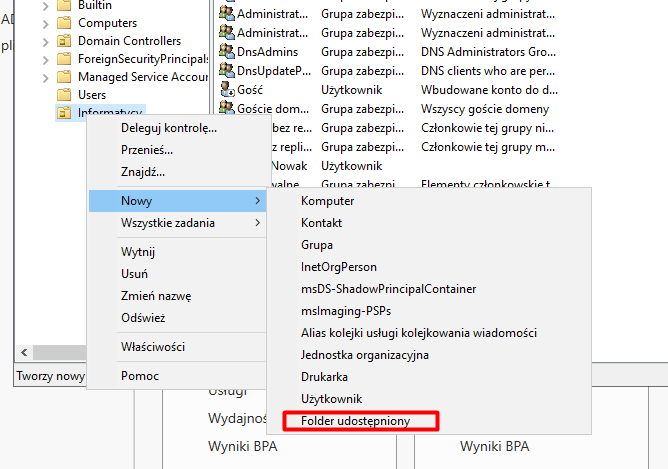This screenshot has height=469, width=668.
Task: Click Deleguj kontrolę in context menu
Action: pos(168,128)
